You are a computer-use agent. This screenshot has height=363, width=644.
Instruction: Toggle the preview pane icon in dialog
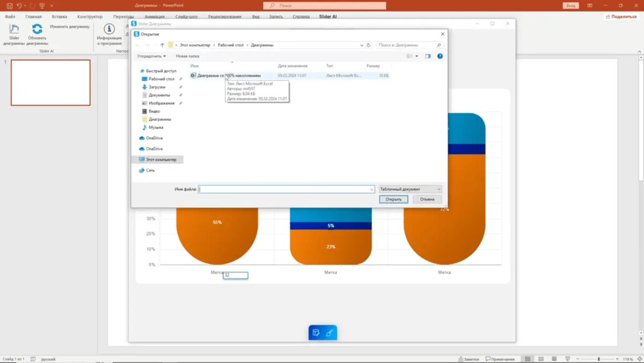pyautogui.click(x=428, y=56)
